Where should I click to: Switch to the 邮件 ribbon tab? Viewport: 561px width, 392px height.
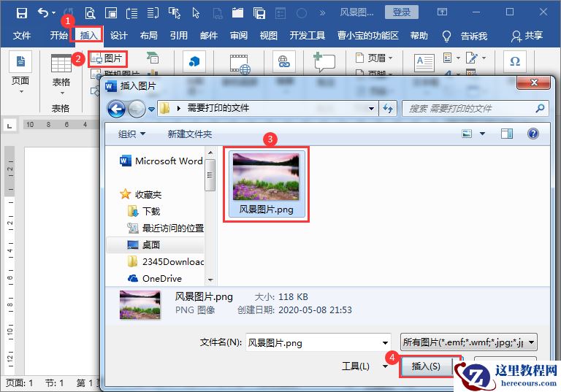[209, 36]
